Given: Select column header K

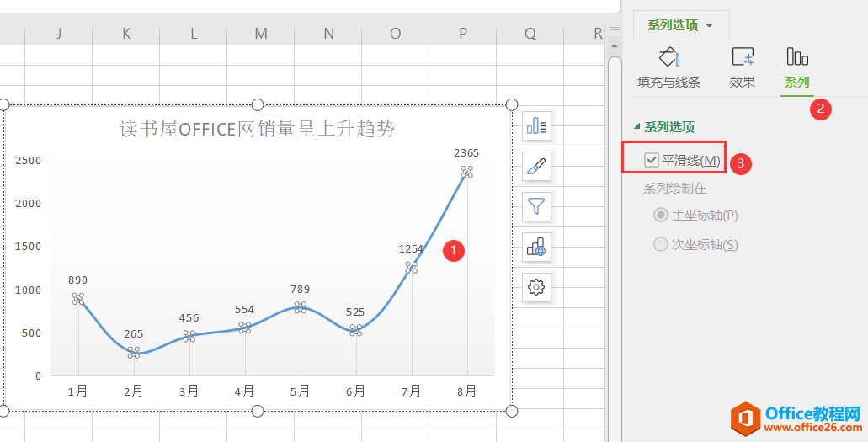Looking at the screenshot, I should [126, 34].
